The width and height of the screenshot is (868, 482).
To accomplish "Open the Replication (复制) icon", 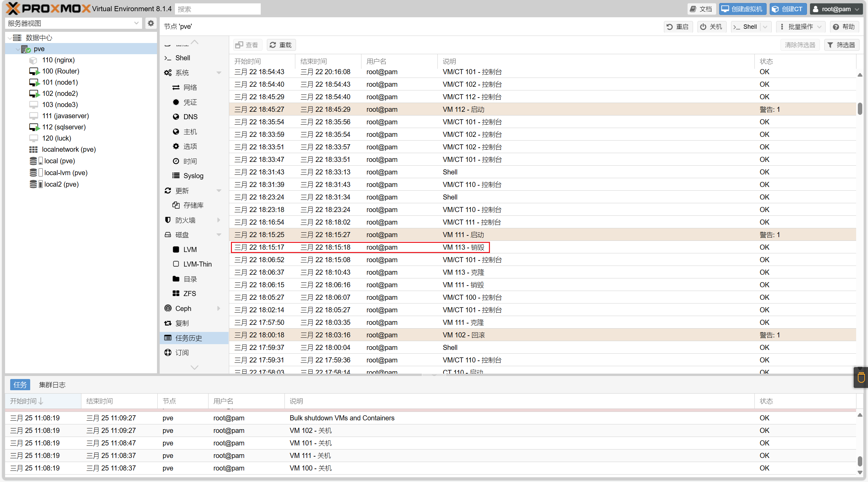I will (x=168, y=323).
